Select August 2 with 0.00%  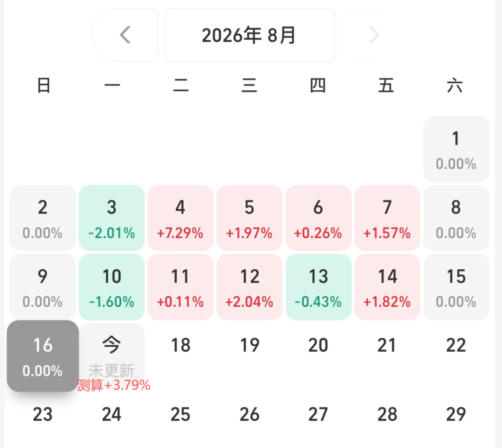[x=43, y=218]
